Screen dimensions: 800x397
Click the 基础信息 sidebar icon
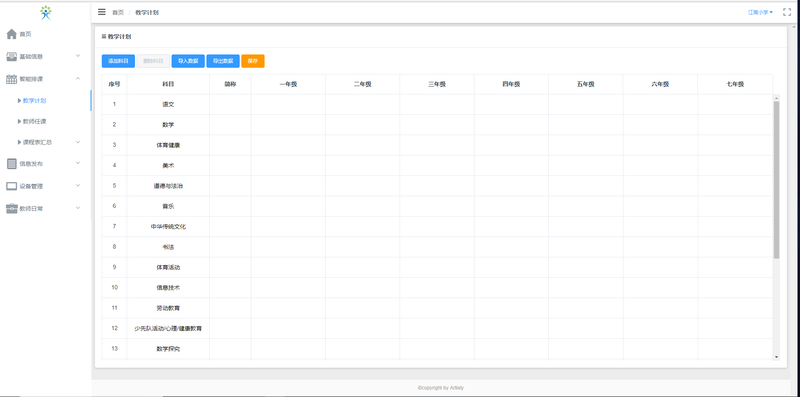[x=12, y=56]
